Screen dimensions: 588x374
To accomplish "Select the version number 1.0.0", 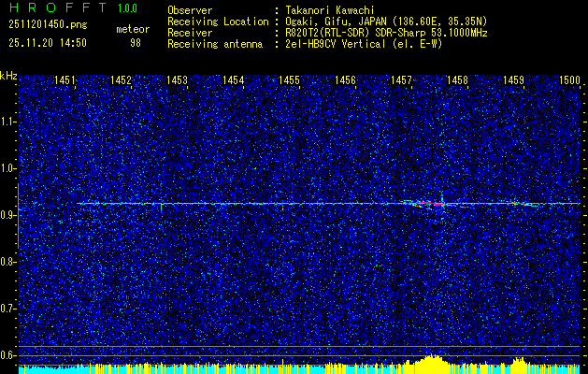I will [127, 8].
